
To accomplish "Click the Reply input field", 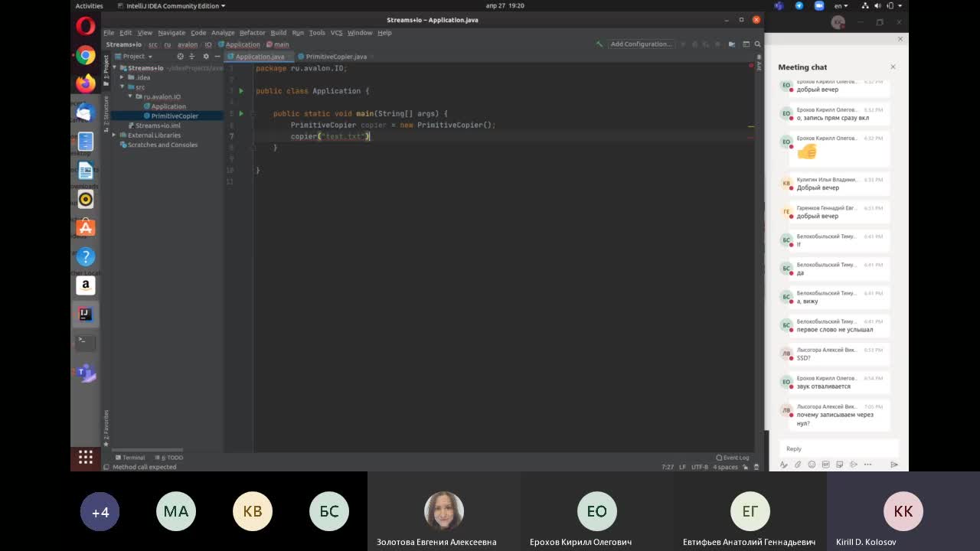I will (x=839, y=448).
